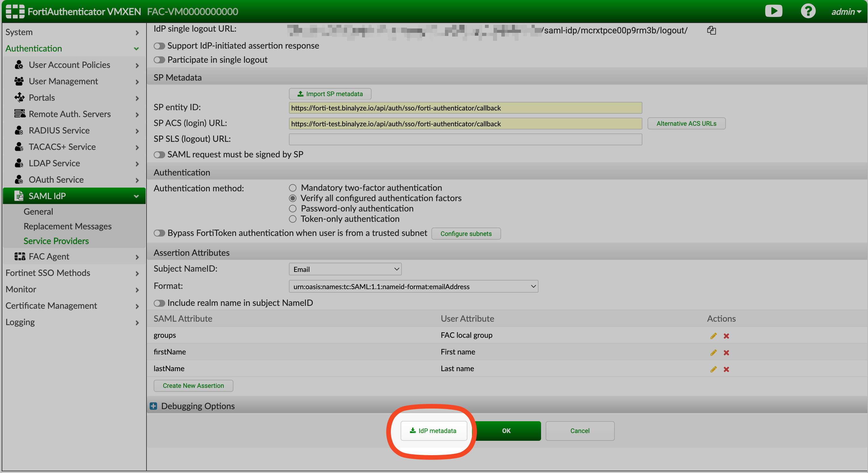Click the SP SLS logout URL field
Image resolution: width=868 pixels, height=473 pixels.
pyautogui.click(x=465, y=139)
